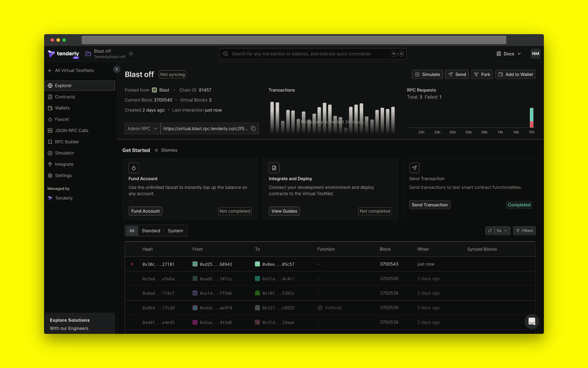This screenshot has height=368, width=588.
Task: Open the Faucet section in the sidebar
Action: coord(62,119)
